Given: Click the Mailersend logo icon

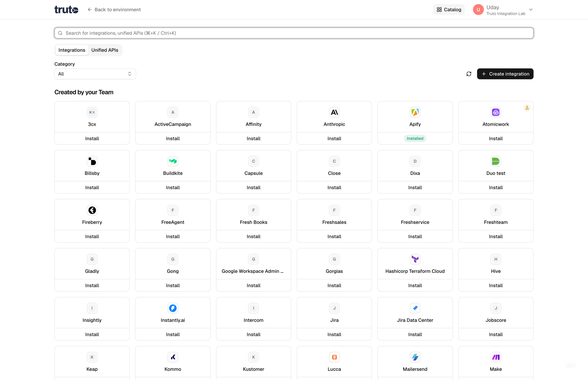Looking at the screenshot, I should [x=415, y=357].
